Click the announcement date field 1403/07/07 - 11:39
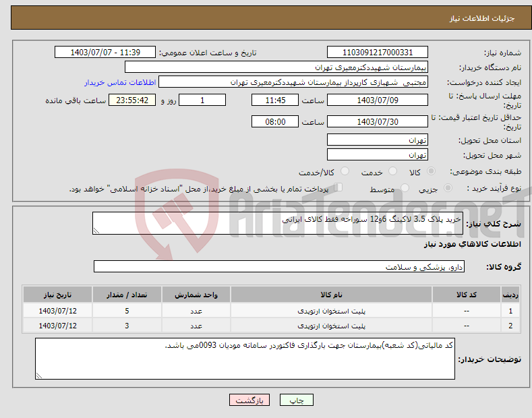This screenshot has width=532, height=418. pyautogui.click(x=105, y=53)
